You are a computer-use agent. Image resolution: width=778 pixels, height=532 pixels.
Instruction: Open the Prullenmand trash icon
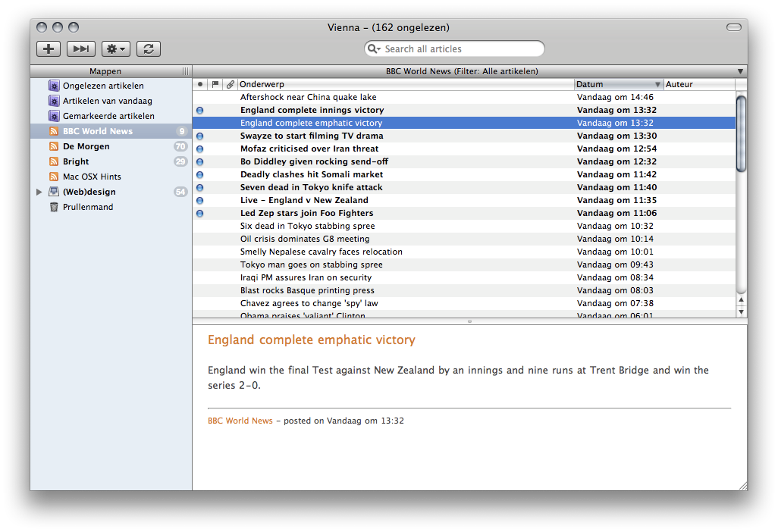pos(54,207)
